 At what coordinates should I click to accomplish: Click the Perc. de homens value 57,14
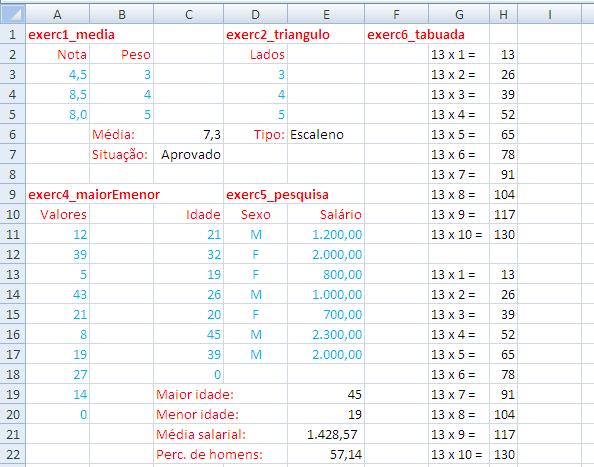click(x=326, y=454)
